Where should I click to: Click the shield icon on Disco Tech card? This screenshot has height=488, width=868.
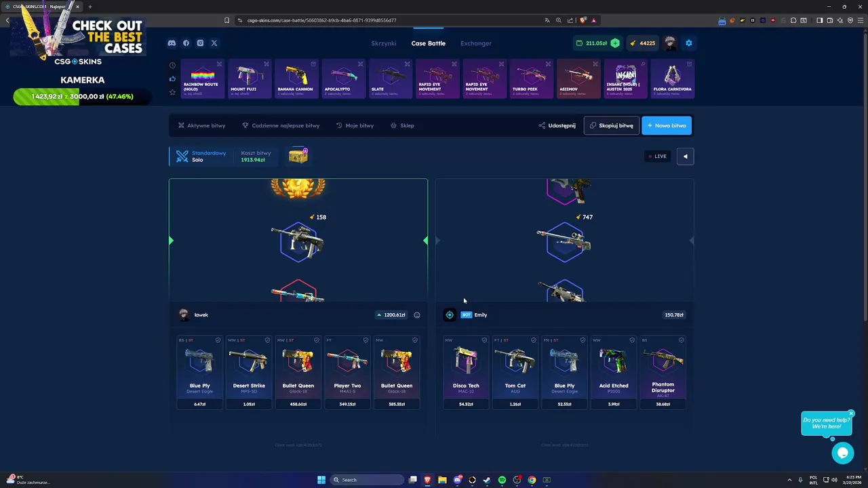click(484, 340)
